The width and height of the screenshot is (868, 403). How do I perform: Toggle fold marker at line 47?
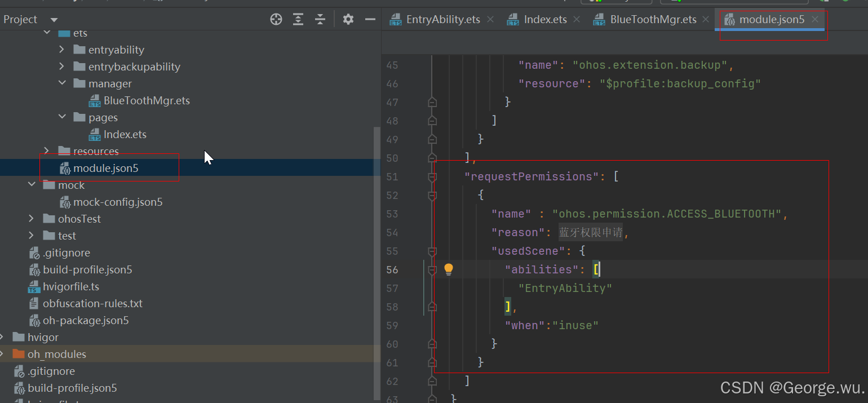(x=432, y=102)
